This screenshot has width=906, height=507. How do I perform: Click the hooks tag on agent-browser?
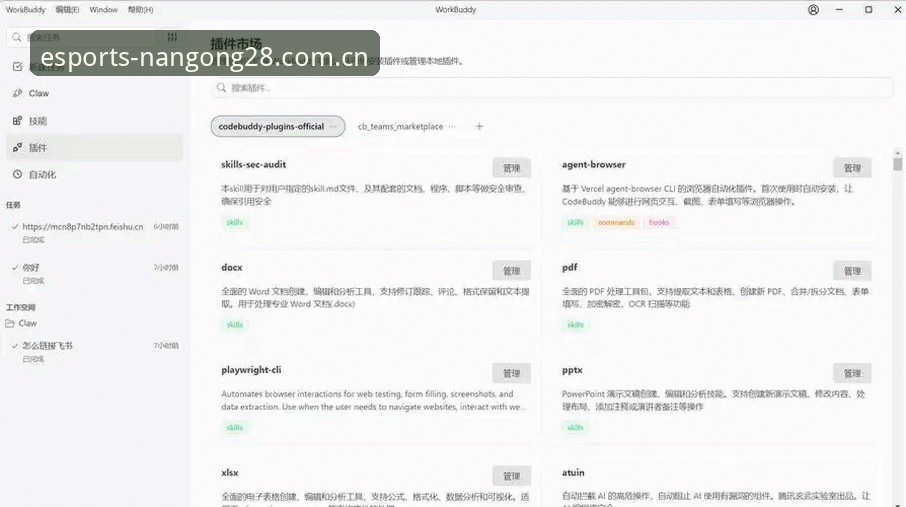(x=659, y=223)
